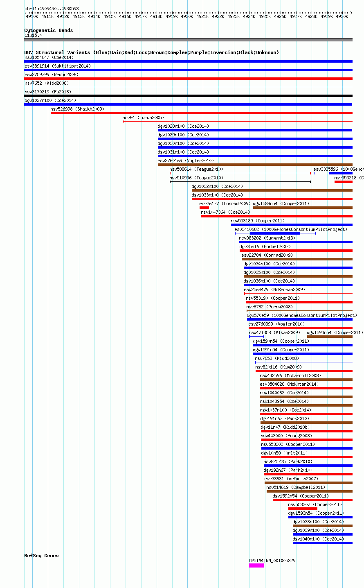The height and width of the screenshot is (588, 364).
Task: Click nsv553202 (Cooper2011) label
Action: (288, 444)
